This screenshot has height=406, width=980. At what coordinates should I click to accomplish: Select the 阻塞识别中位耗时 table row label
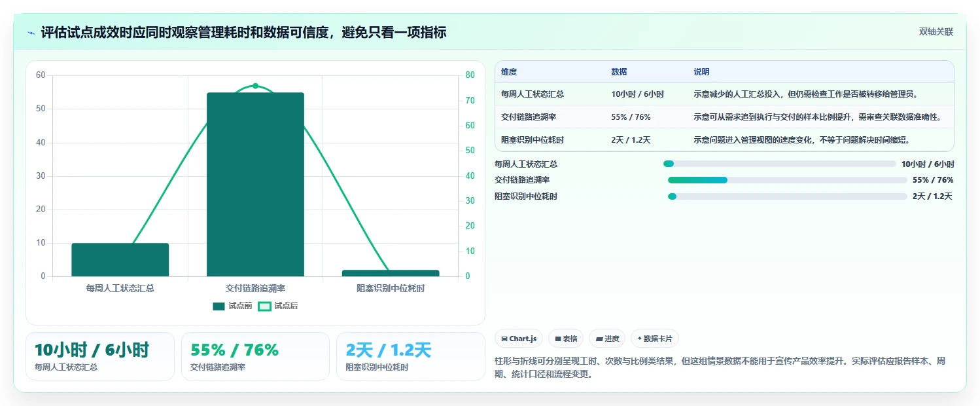[x=533, y=140]
